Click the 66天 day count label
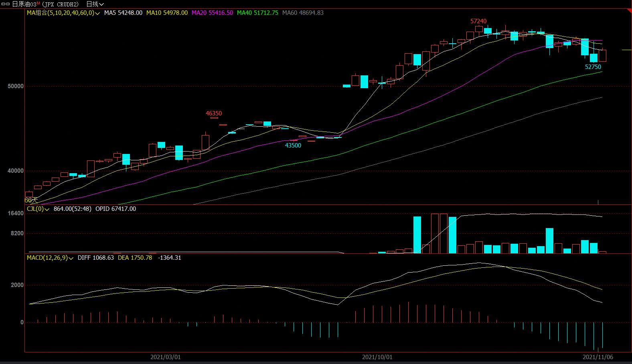This screenshot has height=364, width=632. click(31, 200)
